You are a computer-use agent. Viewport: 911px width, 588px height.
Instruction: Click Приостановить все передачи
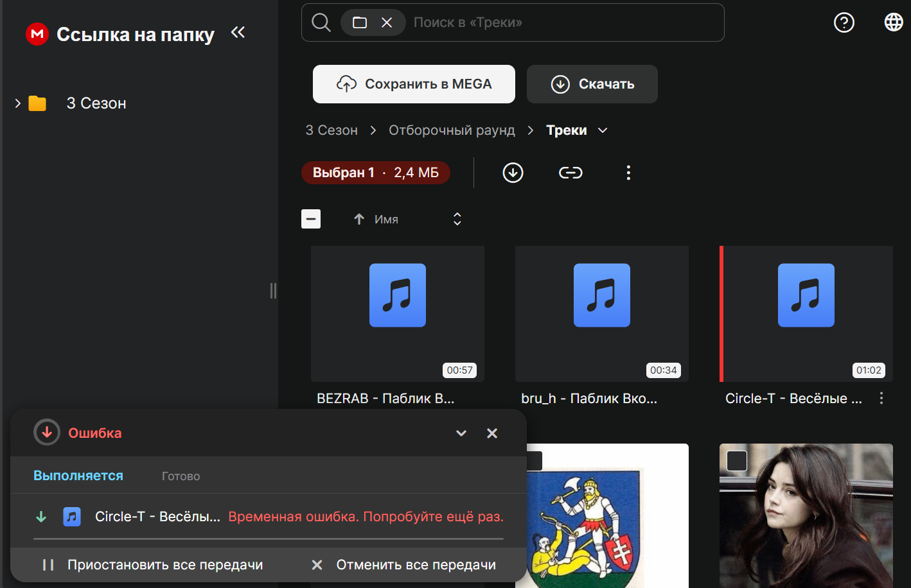152,565
